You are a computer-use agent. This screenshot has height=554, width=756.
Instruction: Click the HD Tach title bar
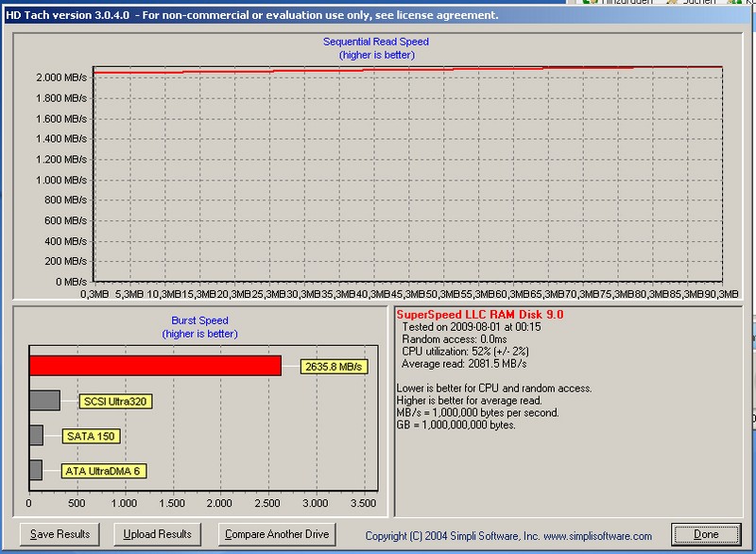coord(283,15)
